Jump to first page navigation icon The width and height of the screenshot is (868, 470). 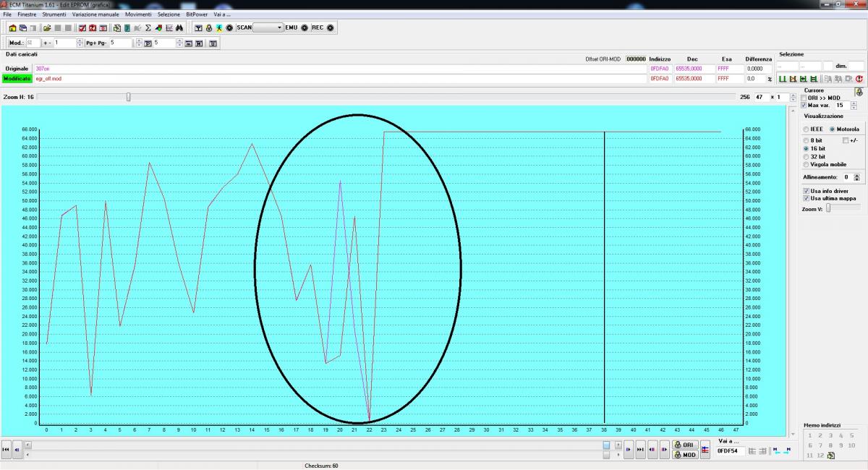coord(7,449)
